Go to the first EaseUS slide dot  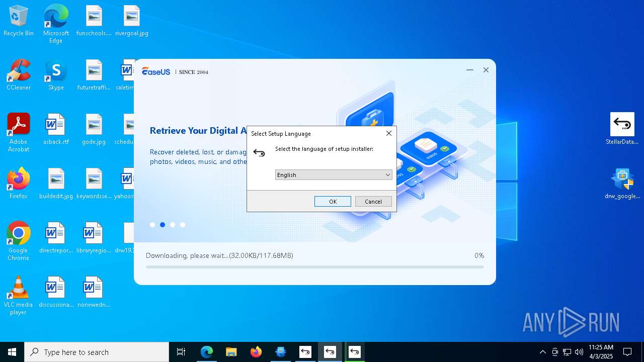pyautogui.click(x=152, y=225)
